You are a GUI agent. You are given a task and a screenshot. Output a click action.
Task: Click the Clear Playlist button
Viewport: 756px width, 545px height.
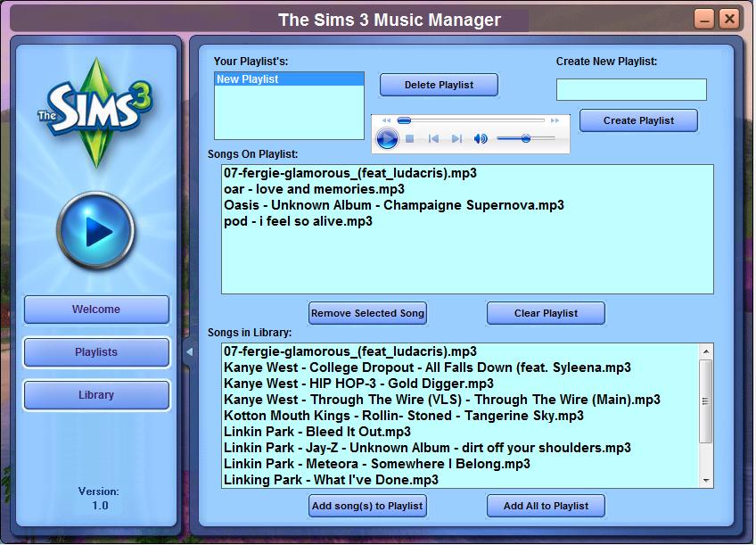546,313
